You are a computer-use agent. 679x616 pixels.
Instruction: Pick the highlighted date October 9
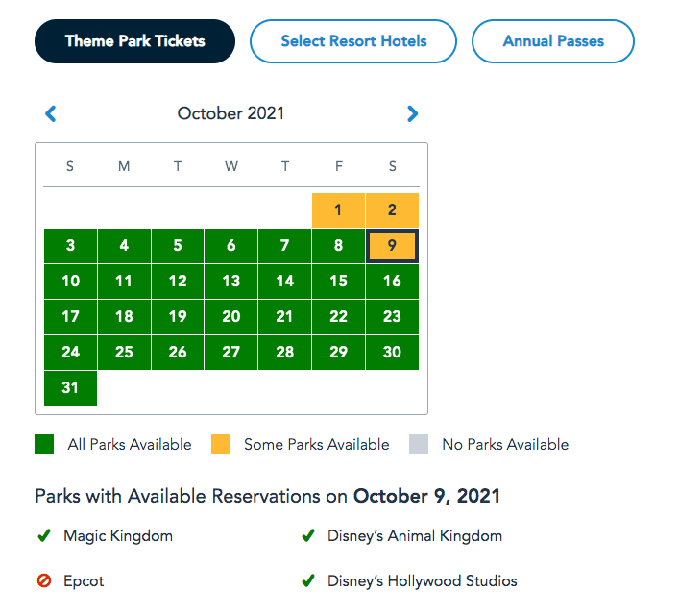[392, 246]
